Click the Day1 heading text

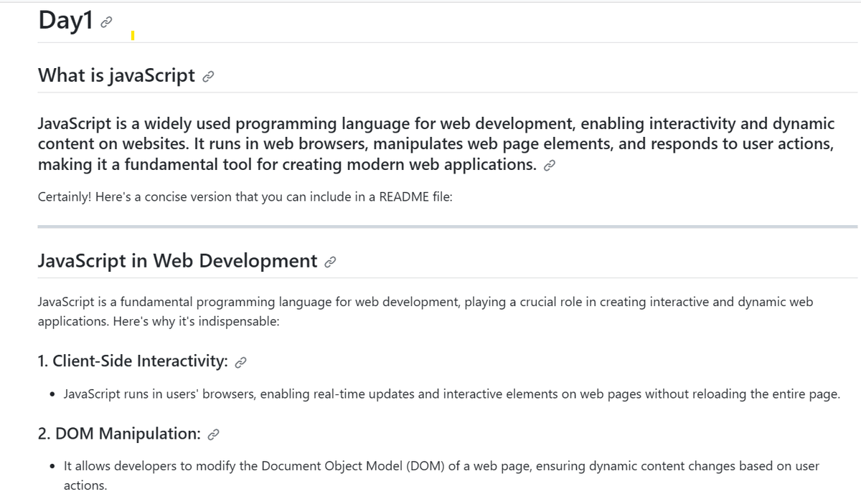point(66,21)
